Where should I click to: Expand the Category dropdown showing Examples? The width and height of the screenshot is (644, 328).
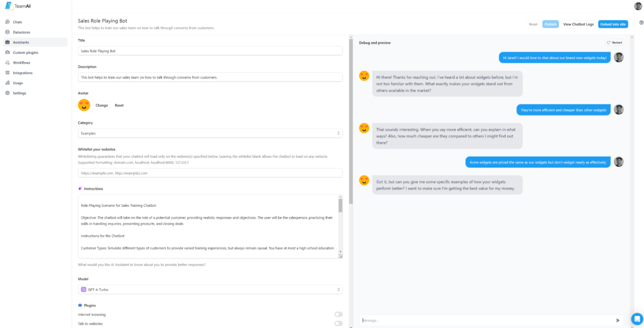pos(210,133)
